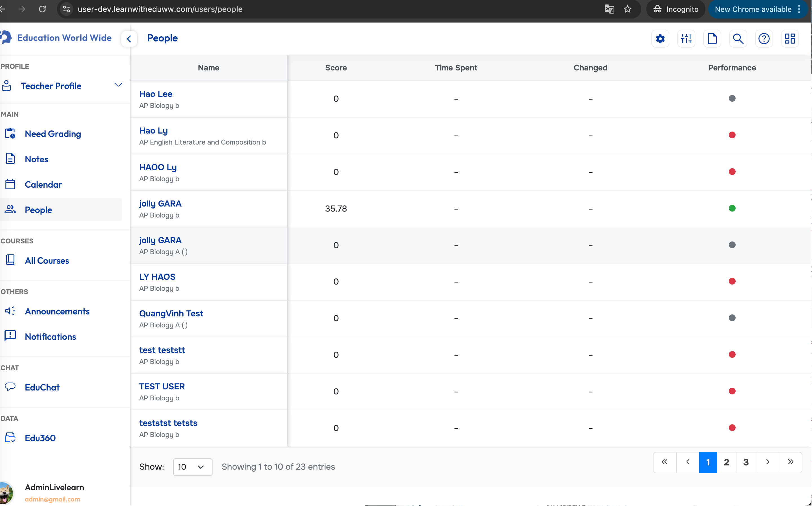Open QuangVinh Test student link
This screenshot has height=506, width=812.
[171, 313]
